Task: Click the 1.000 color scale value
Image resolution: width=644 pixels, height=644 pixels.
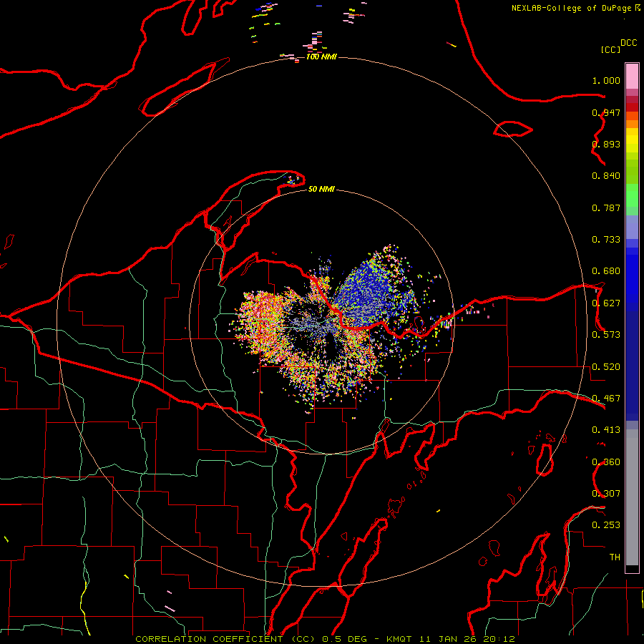Action: pyautogui.click(x=606, y=80)
